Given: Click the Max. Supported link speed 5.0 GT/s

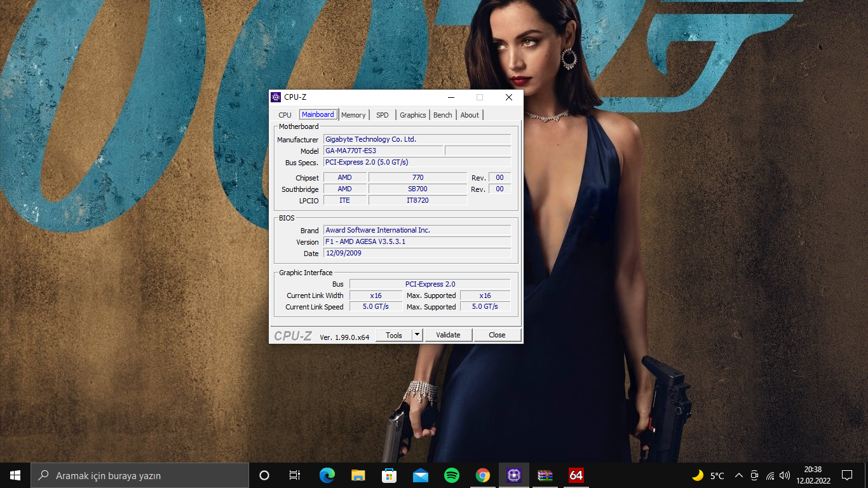Looking at the screenshot, I should (x=485, y=307).
